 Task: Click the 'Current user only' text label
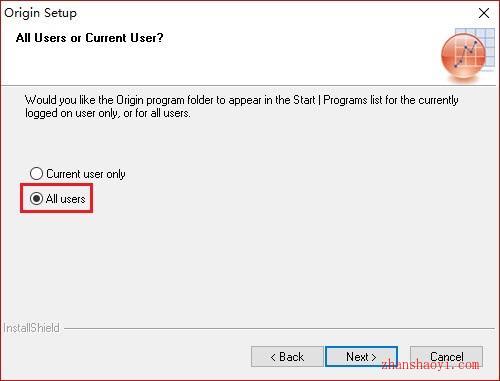point(86,174)
